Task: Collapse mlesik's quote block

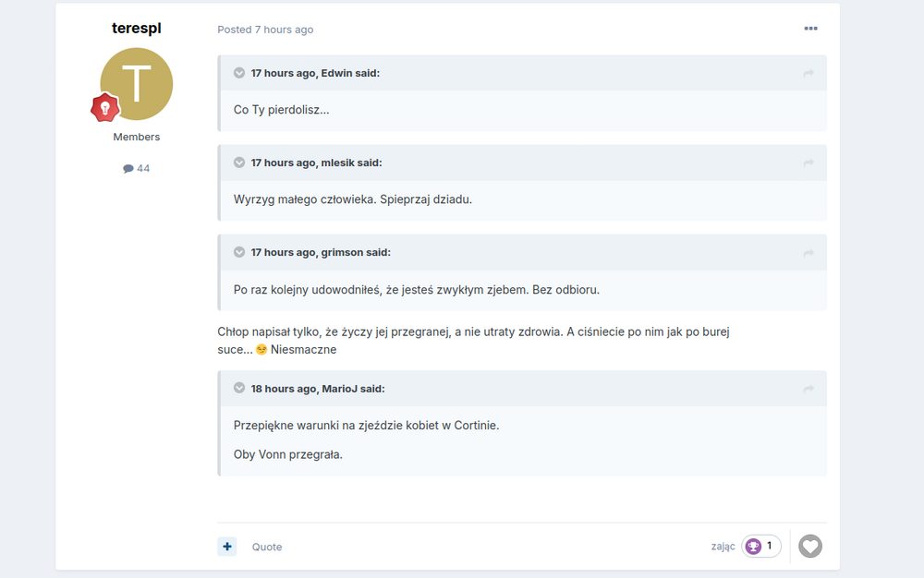Action: [x=239, y=163]
